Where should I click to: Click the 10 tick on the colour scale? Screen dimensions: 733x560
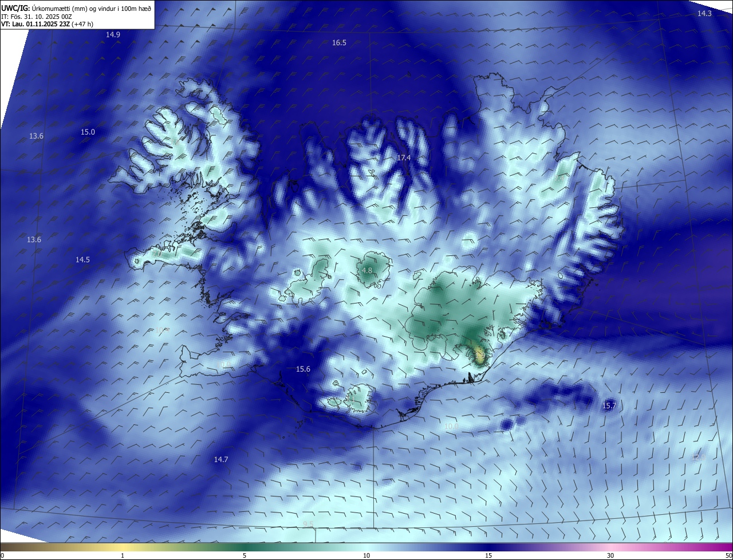[366, 556]
